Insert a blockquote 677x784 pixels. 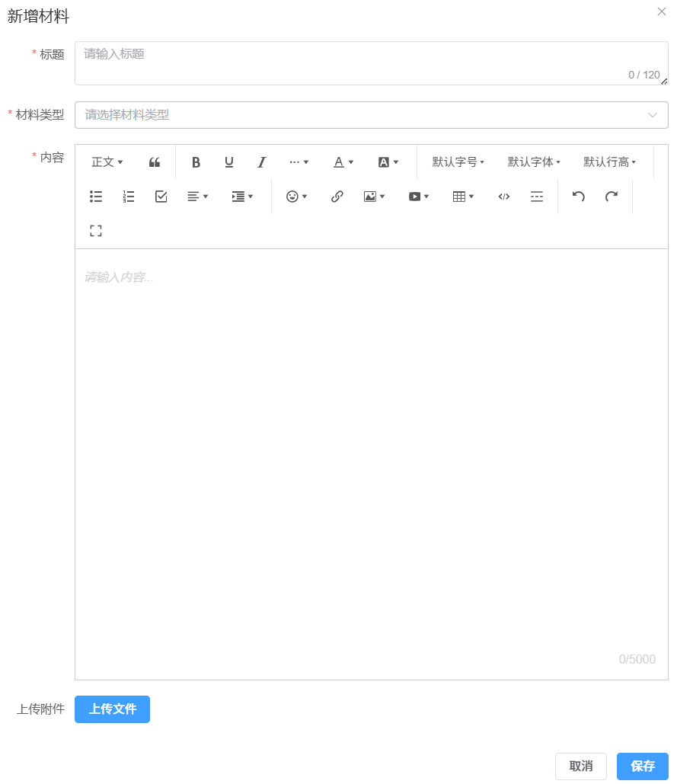(155, 162)
